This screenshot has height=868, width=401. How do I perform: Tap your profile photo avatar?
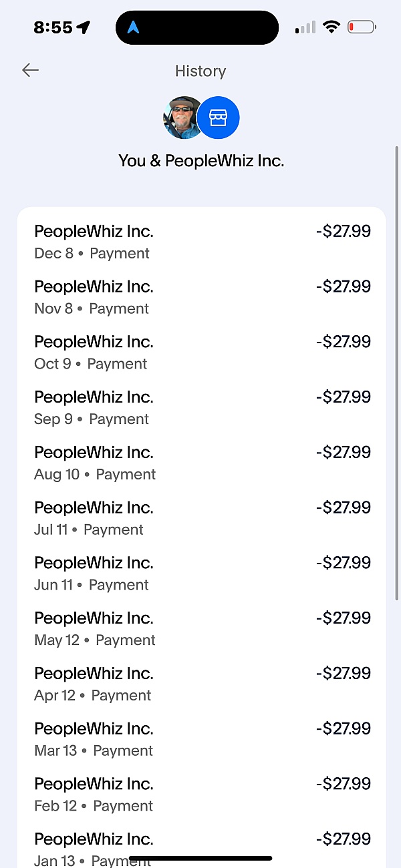click(182, 118)
